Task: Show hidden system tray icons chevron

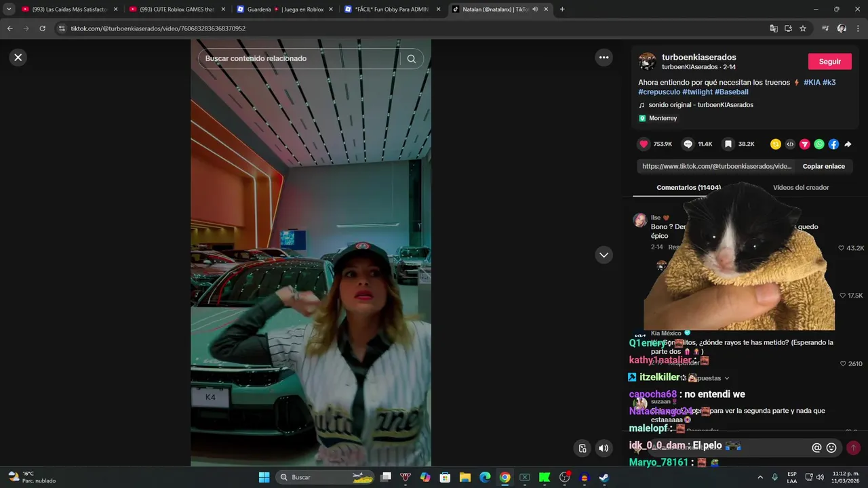Action: coord(759,477)
